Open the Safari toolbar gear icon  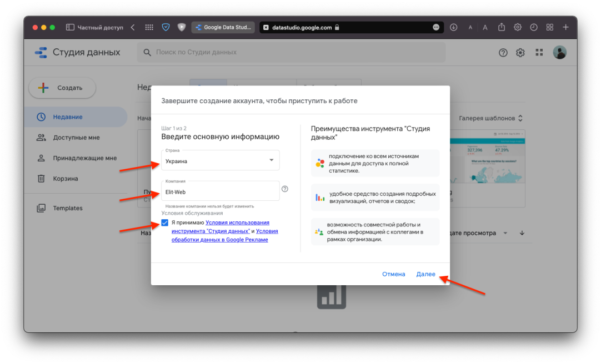tap(518, 27)
